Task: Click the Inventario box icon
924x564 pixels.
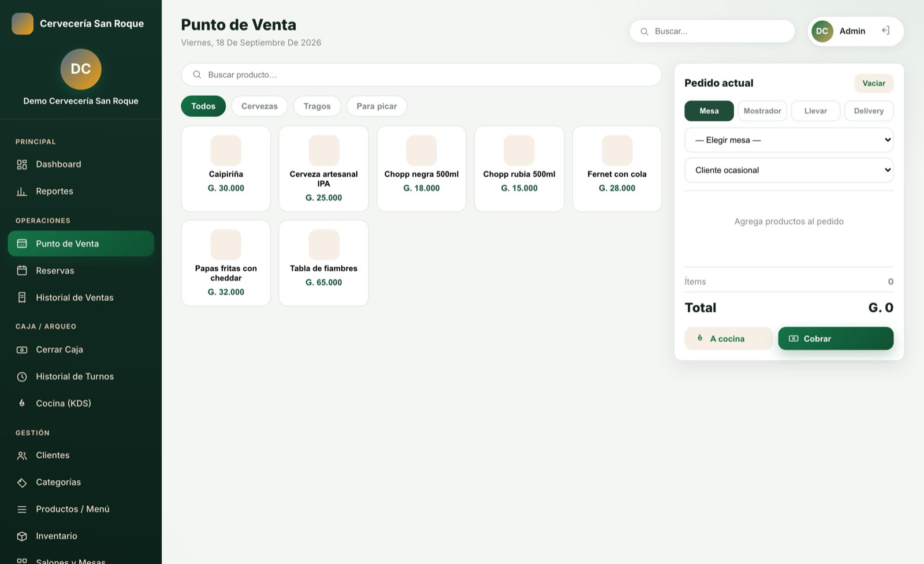Action: (22, 536)
